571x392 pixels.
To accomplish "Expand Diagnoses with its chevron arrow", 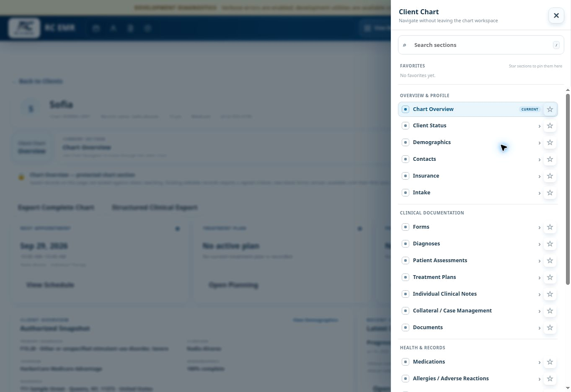I will coord(539,244).
